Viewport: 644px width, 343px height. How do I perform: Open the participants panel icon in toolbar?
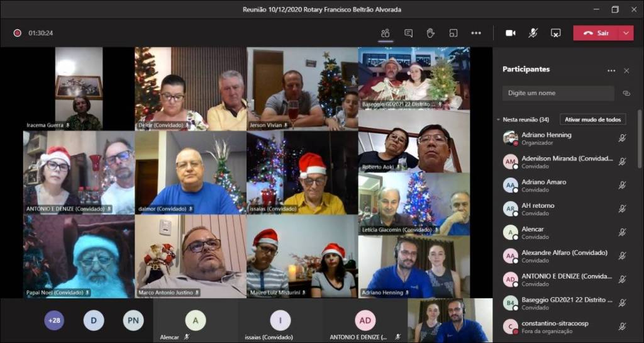tap(385, 33)
